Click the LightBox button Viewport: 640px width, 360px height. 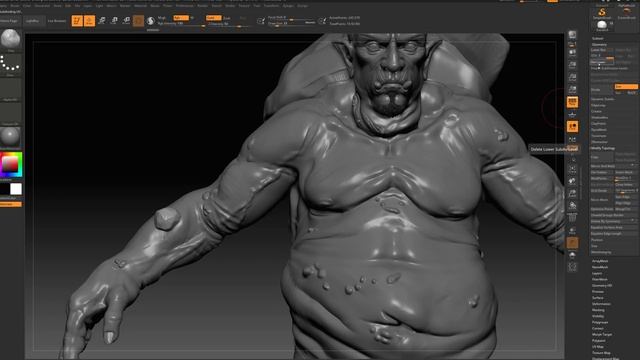[33, 21]
